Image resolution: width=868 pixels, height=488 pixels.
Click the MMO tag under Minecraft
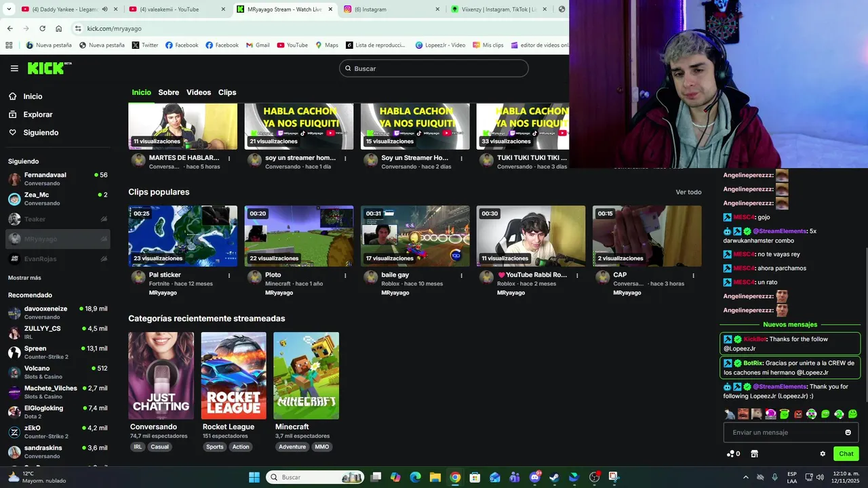pos(321,447)
